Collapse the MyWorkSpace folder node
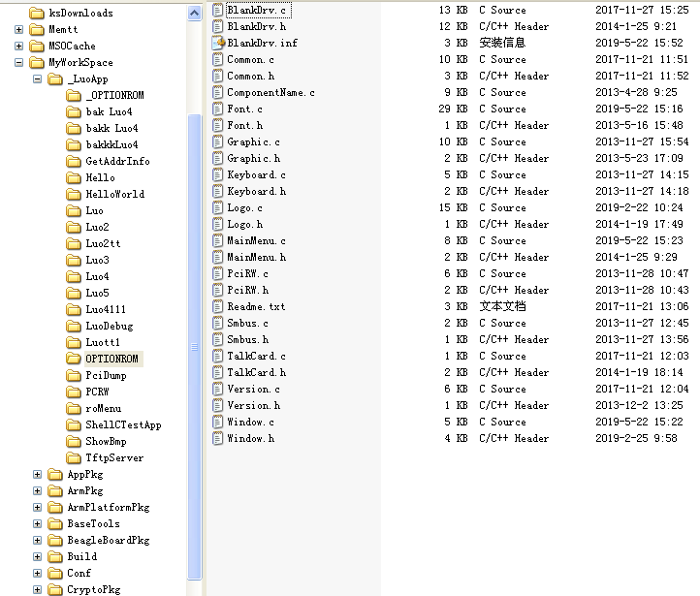This screenshot has width=700, height=596. [x=18, y=62]
